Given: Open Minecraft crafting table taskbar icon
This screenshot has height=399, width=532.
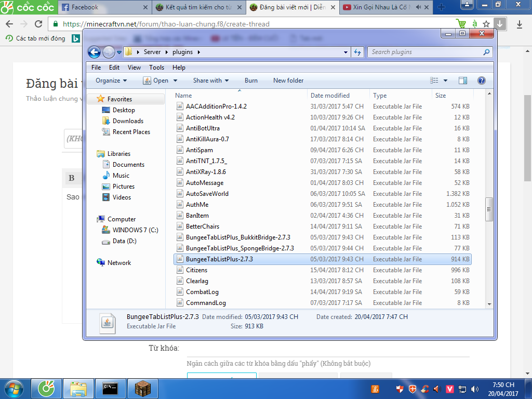Looking at the screenshot, I should click(x=142, y=388).
